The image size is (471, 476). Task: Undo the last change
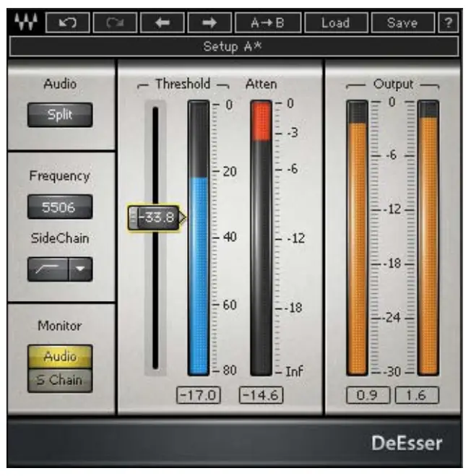coord(68,22)
